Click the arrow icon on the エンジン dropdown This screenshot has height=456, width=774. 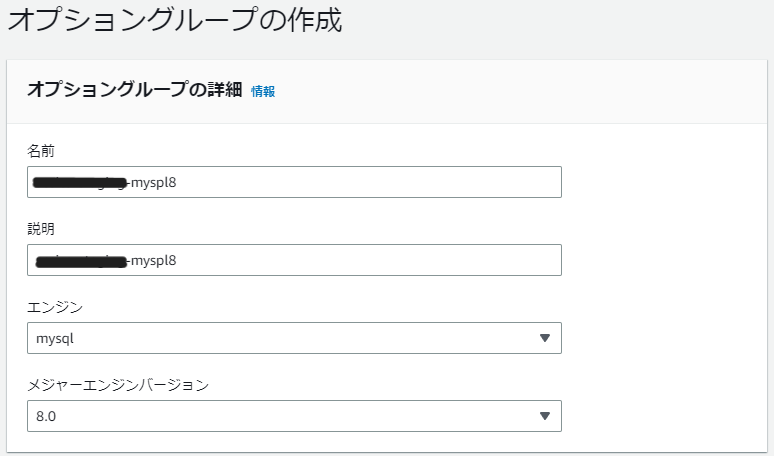(x=545, y=338)
